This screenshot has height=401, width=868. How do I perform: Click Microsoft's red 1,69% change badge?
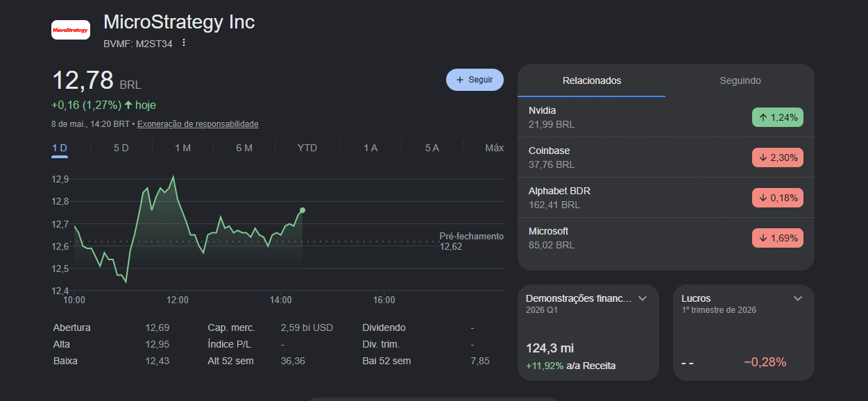(x=778, y=238)
